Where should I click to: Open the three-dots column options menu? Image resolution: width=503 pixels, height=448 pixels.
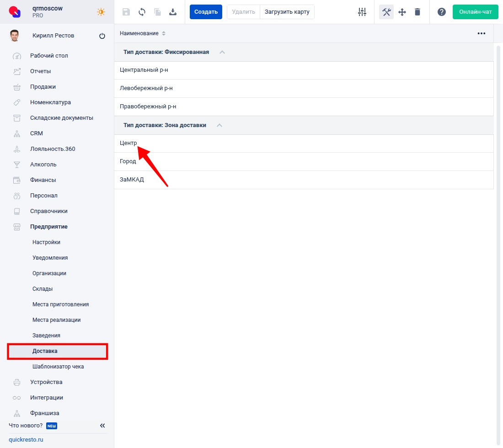481,33
